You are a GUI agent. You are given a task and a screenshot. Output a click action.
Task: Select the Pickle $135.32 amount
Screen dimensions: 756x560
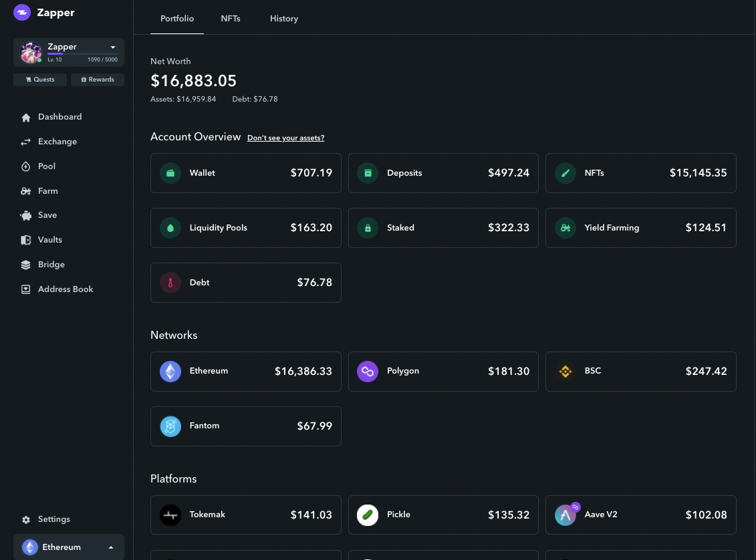pyautogui.click(x=509, y=515)
